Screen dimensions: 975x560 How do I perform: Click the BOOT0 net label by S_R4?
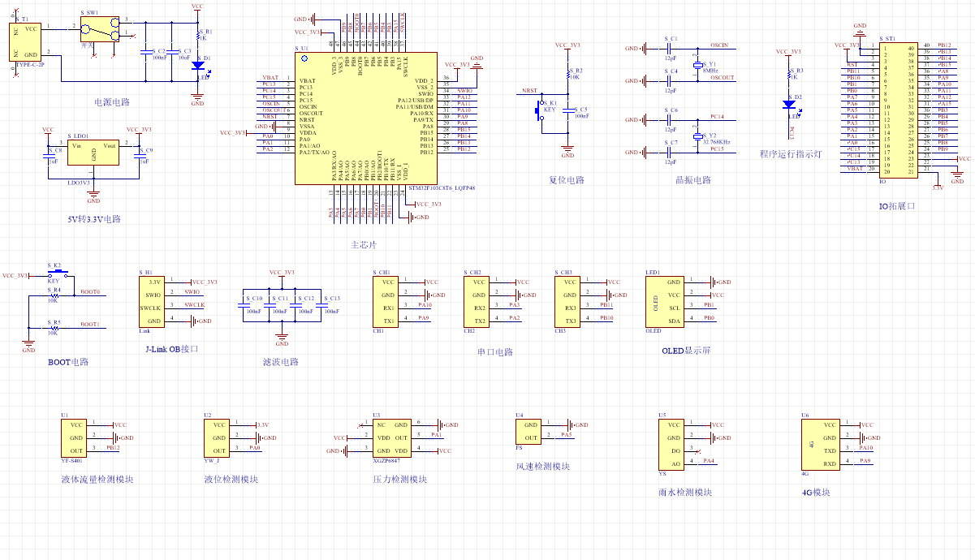click(x=89, y=291)
